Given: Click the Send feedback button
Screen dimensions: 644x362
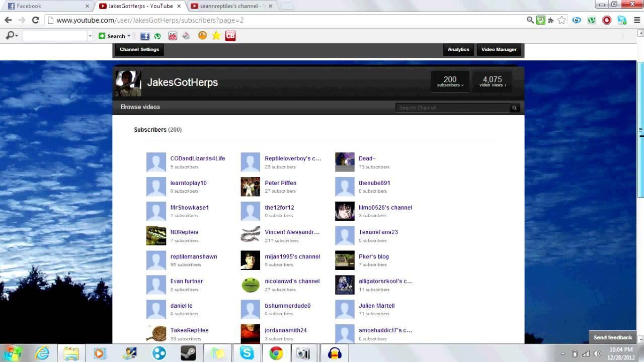Looking at the screenshot, I should pos(613,337).
